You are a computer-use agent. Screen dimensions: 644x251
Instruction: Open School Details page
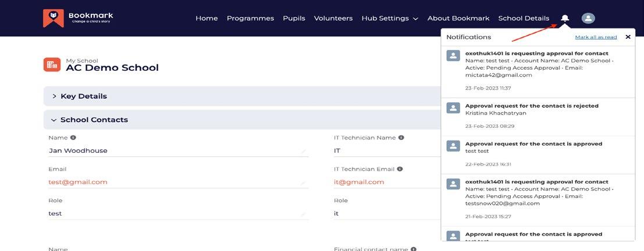point(524,18)
